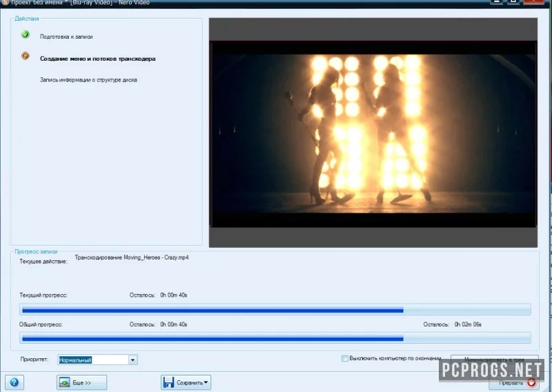Image resolution: width=552 pixels, height=392 pixels.
Task: Click the red stop icon on Прервать
Action: pyautogui.click(x=531, y=383)
